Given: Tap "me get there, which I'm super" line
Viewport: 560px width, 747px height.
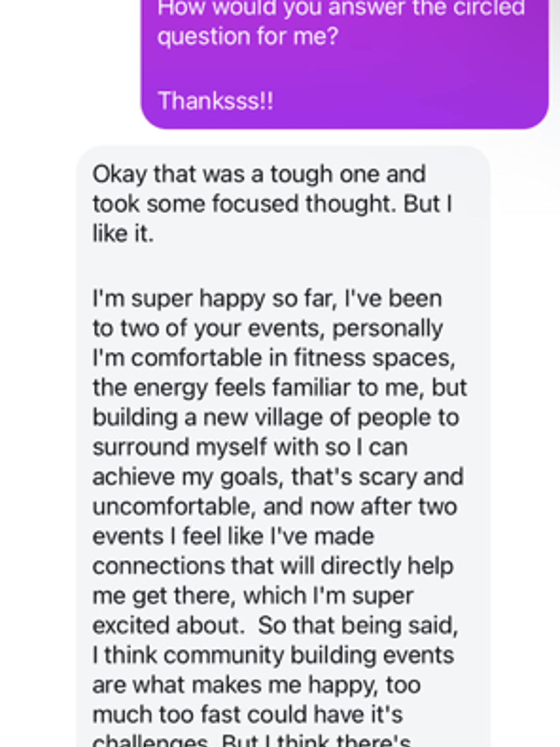Looking at the screenshot, I should tap(253, 596).
